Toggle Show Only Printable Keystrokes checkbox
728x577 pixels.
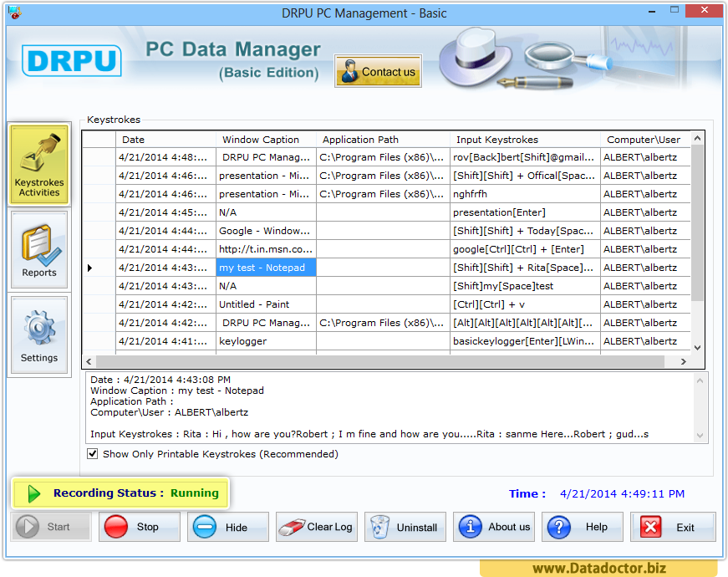(93, 453)
